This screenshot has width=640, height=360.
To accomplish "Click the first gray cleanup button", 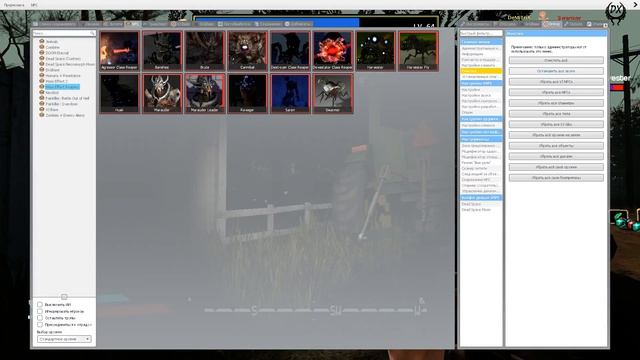I will pos(556,60).
